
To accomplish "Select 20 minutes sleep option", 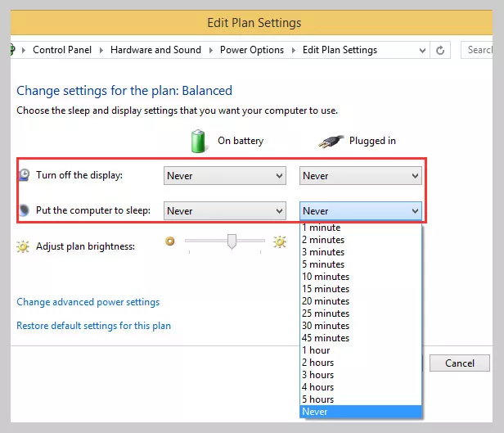I will [360, 301].
